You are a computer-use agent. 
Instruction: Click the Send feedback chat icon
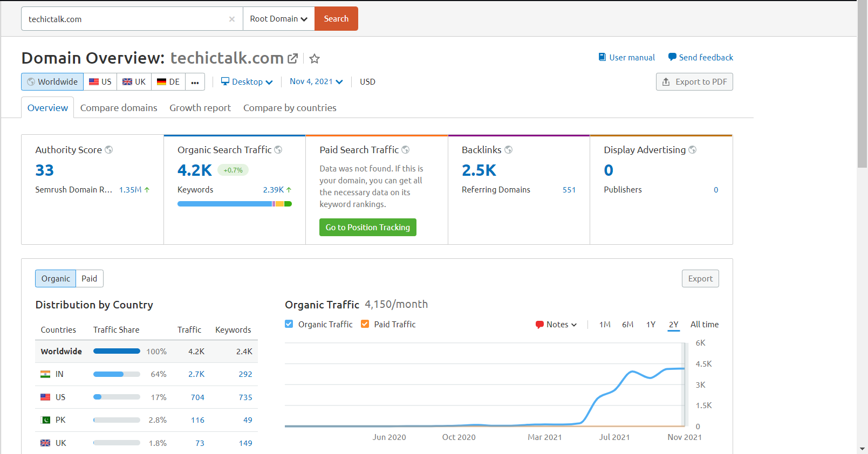tap(672, 57)
